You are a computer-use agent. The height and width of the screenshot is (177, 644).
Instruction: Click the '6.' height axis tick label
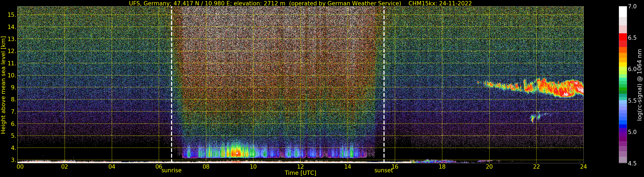(13, 124)
